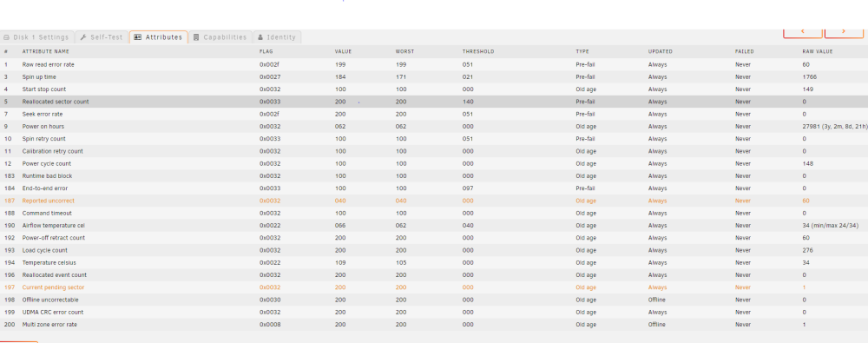Open the Capabilities tab

pyautogui.click(x=220, y=37)
